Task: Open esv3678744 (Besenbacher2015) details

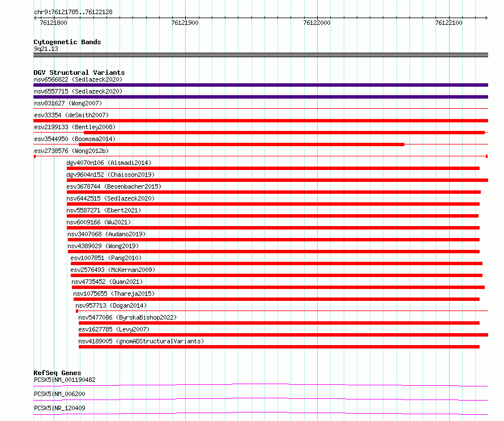Action: click(114, 186)
